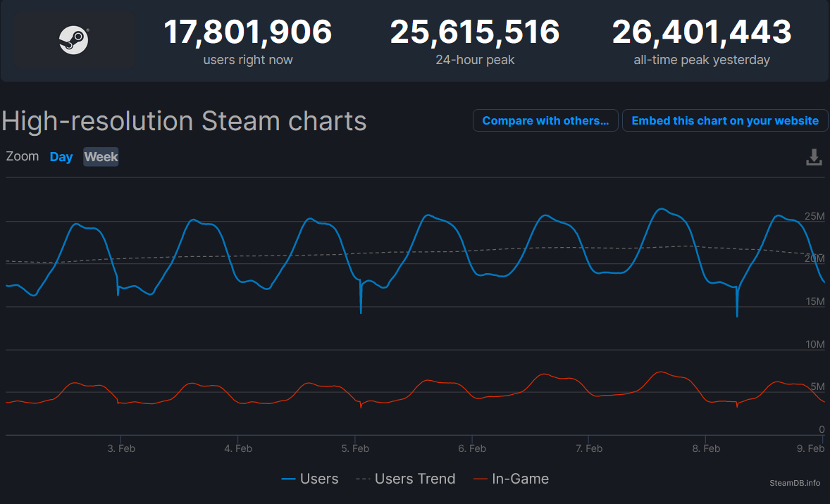
Task: Switch chart zoom to Day
Action: 61,157
